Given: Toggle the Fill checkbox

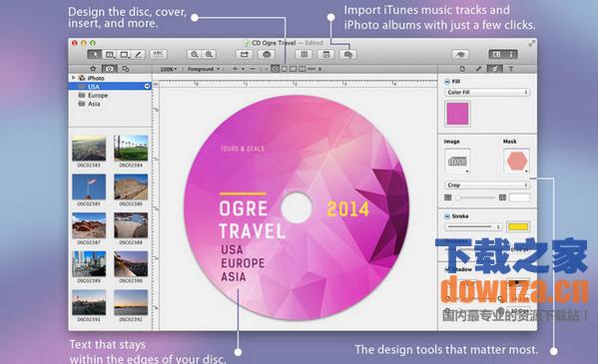Looking at the screenshot, I should (x=447, y=82).
